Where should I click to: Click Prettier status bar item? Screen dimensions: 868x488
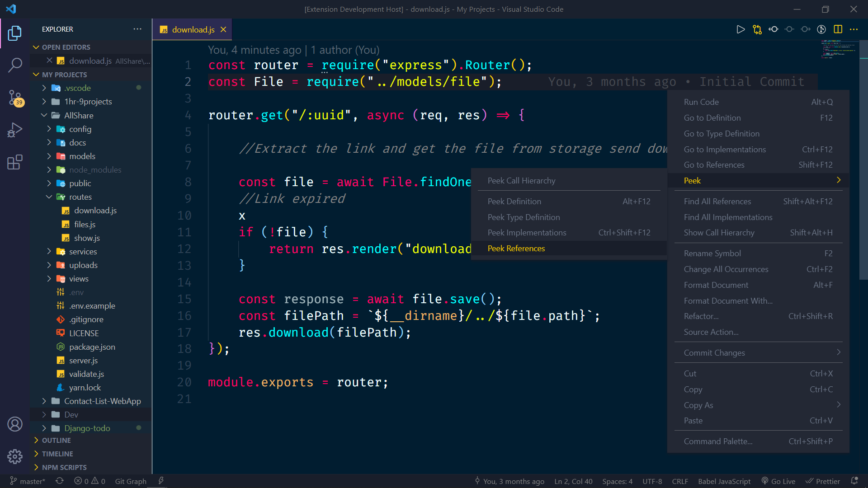click(x=823, y=481)
